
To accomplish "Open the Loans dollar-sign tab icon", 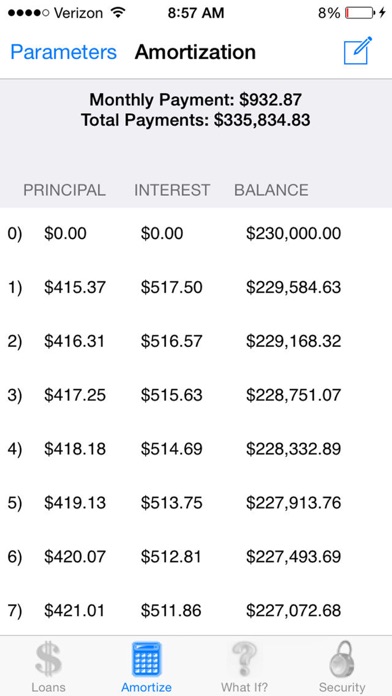I will point(48,660).
